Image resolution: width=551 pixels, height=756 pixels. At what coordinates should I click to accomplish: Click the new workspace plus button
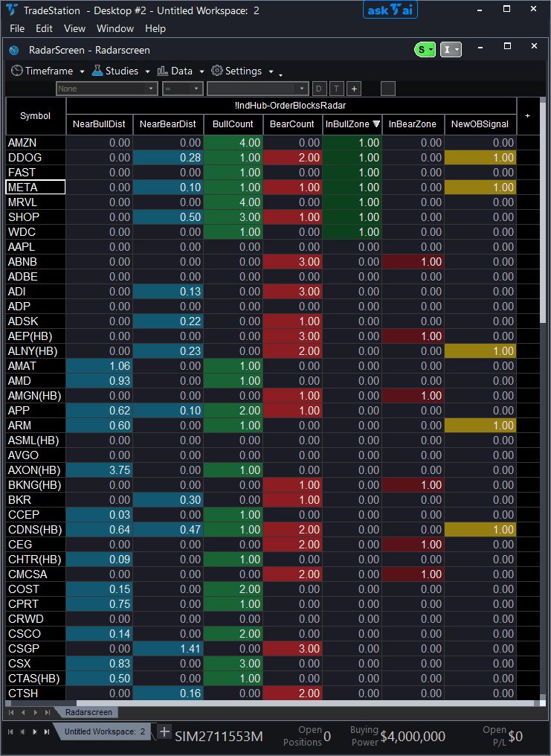pyautogui.click(x=164, y=731)
